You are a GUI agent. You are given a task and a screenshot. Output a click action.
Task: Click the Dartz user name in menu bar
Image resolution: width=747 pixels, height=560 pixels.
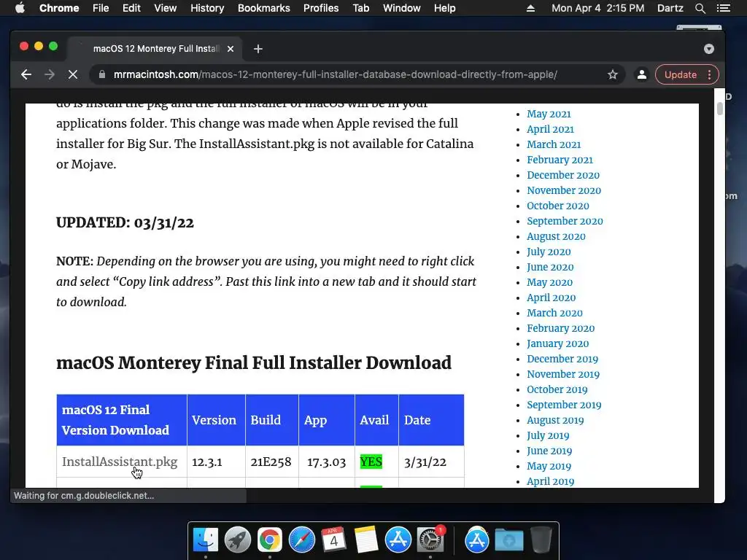point(670,8)
